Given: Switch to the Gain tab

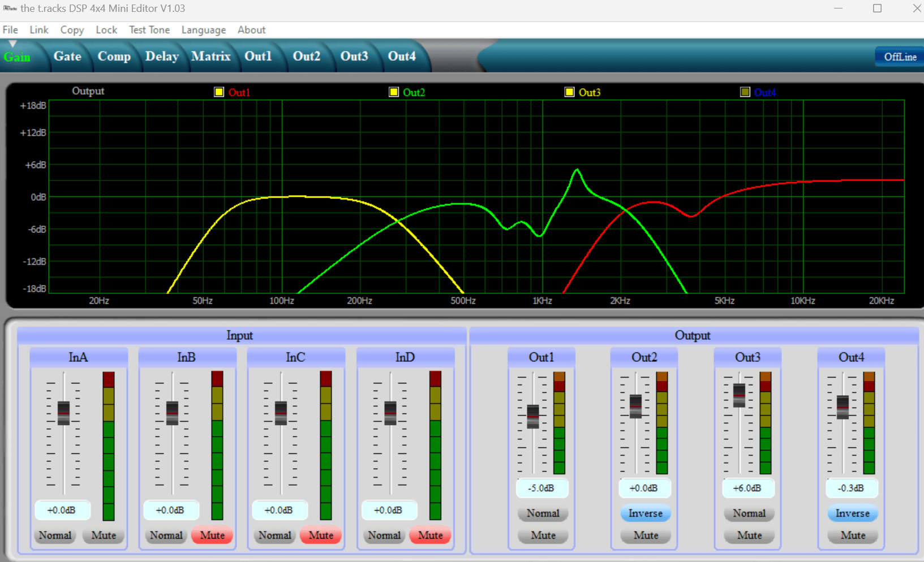Looking at the screenshot, I should 17,57.
